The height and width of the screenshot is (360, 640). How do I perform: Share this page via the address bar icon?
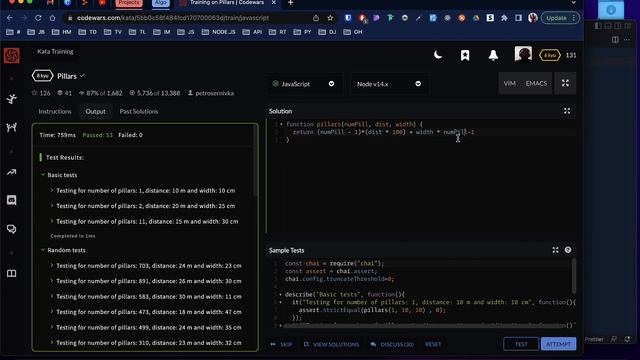316,18
